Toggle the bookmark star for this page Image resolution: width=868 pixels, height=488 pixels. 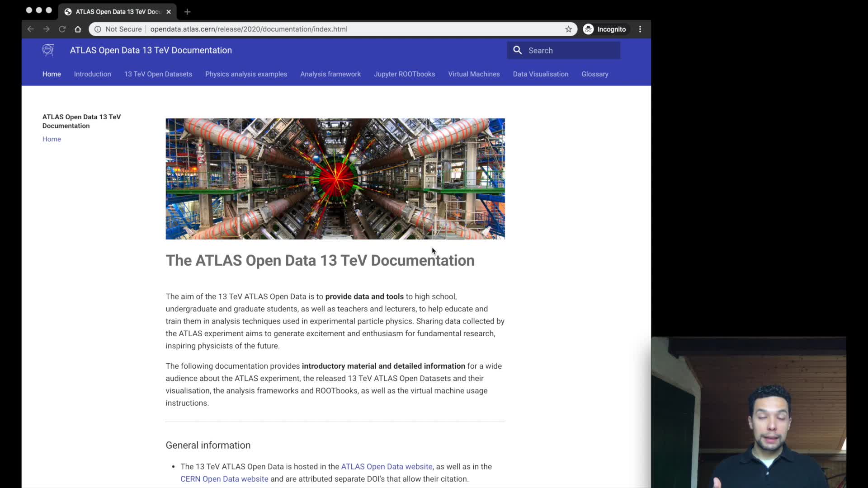[568, 29]
